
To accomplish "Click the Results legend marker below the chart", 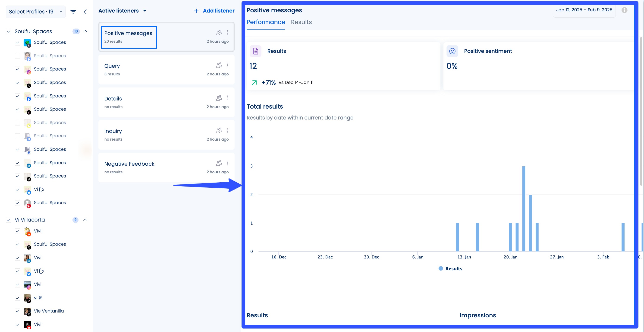I will pos(441,268).
